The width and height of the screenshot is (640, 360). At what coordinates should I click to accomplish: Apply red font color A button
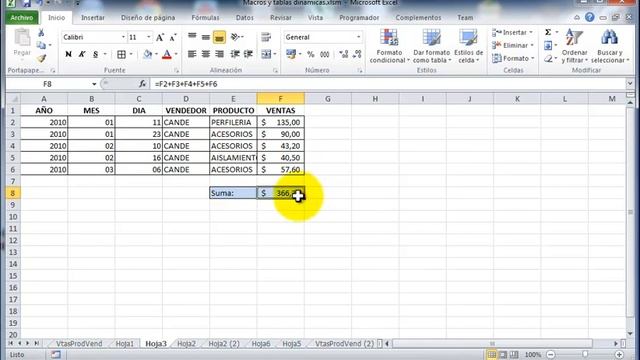pyautogui.click(x=167, y=54)
